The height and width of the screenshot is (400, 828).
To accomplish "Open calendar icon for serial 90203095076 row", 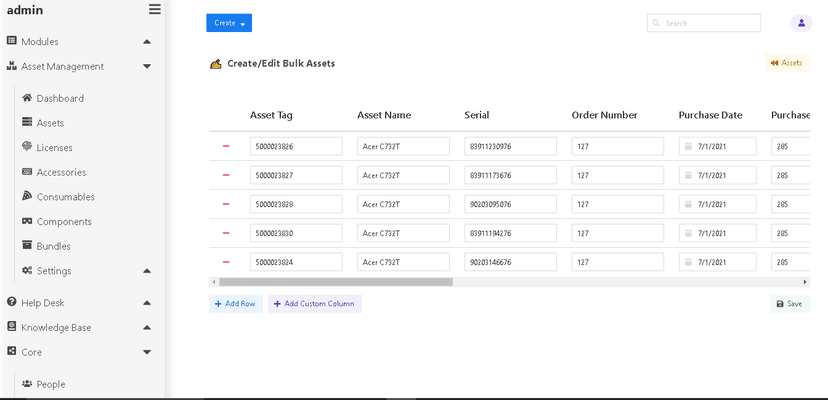I will click(x=688, y=204).
